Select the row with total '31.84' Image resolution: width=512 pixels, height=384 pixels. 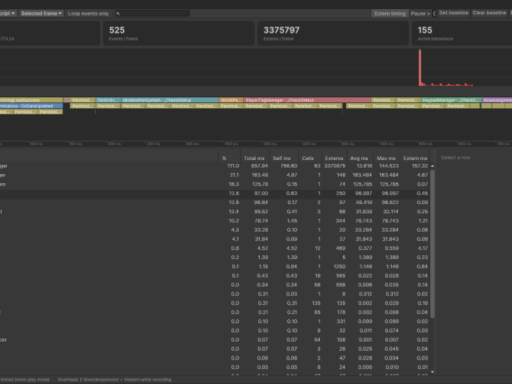coord(215,239)
